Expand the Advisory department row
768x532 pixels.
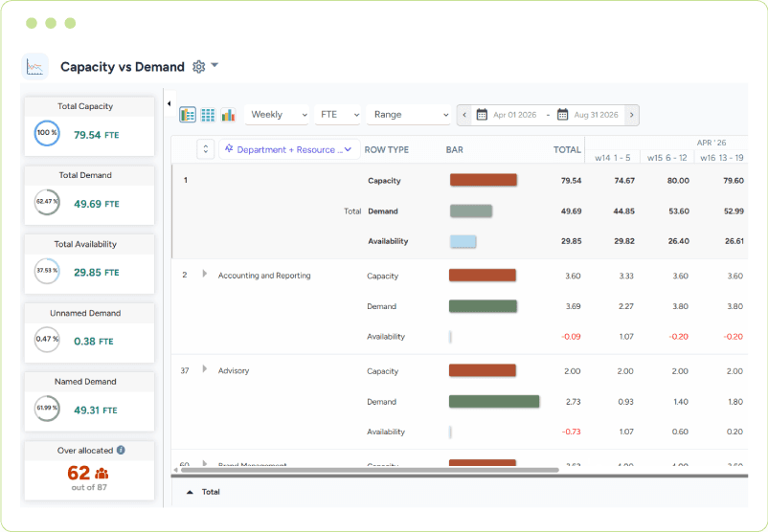click(x=205, y=368)
